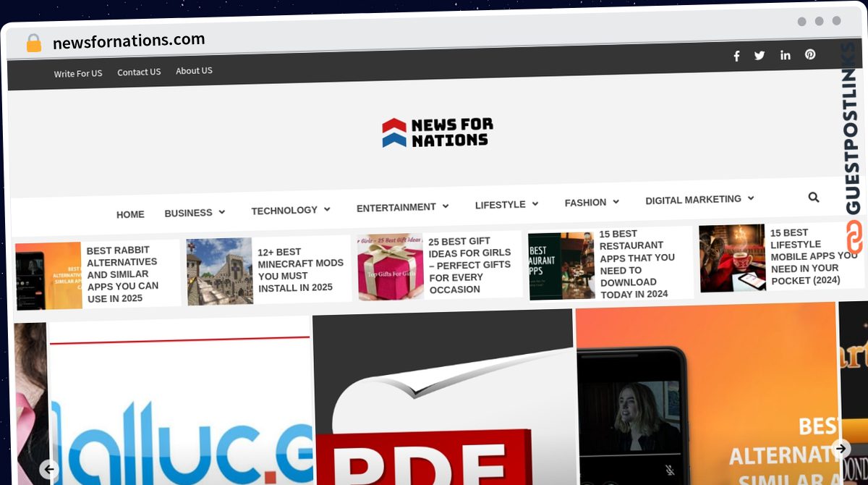Image resolution: width=868 pixels, height=485 pixels.
Task: Go to the Home menu item
Action: 130,214
